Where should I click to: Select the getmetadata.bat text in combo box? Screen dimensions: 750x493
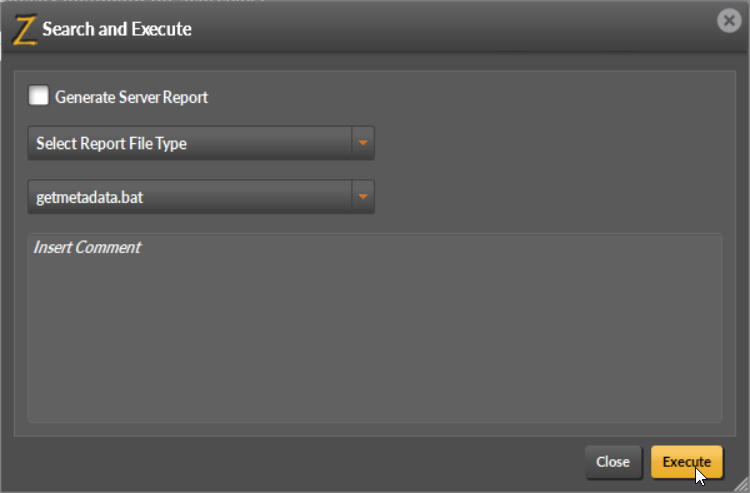(x=89, y=197)
